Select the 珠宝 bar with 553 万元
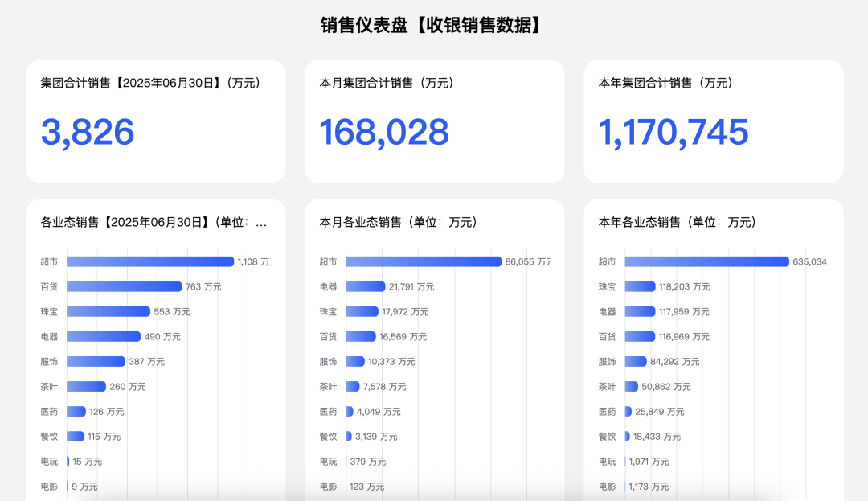This screenshot has height=501, width=868. click(108, 311)
